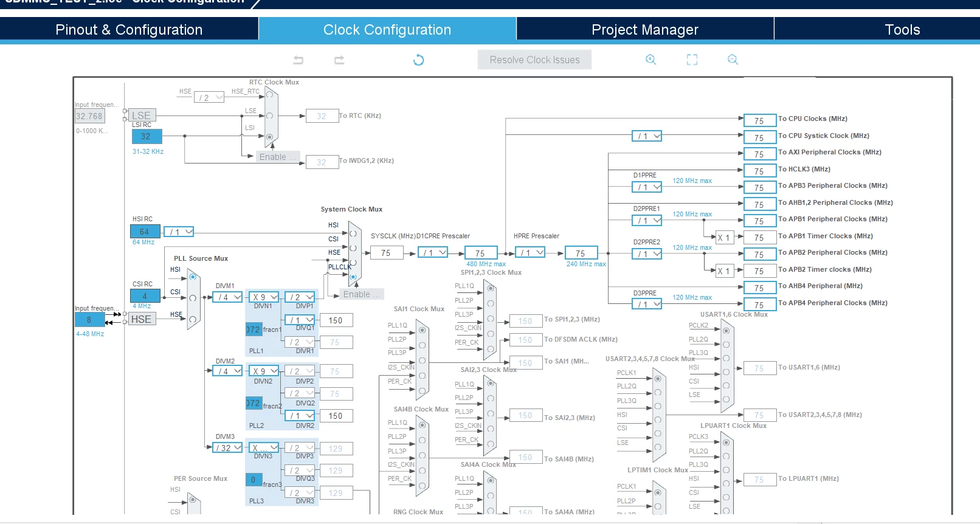980x524 pixels.
Task: Switch to the Clock Configuration tab
Action: coord(387,30)
